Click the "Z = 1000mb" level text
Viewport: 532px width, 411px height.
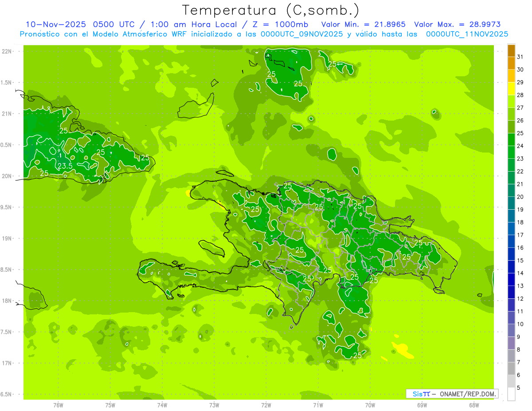tap(281, 24)
